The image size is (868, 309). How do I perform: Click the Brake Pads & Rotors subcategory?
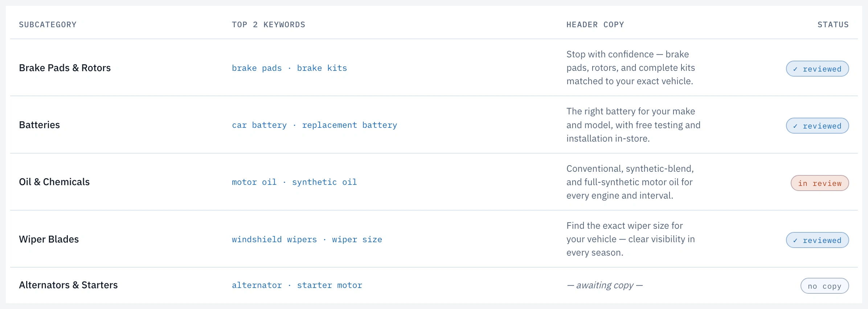(x=65, y=68)
